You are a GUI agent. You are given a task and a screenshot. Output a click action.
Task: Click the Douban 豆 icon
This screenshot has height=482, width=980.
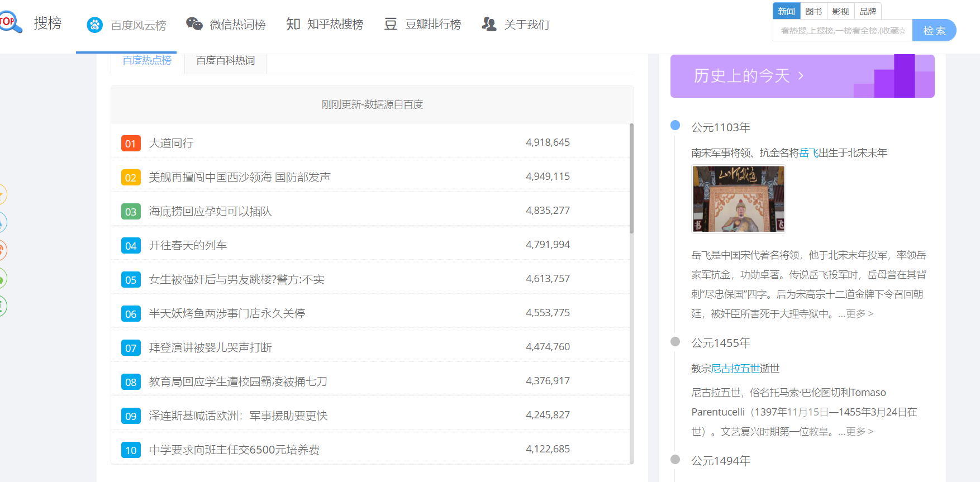pos(391,24)
